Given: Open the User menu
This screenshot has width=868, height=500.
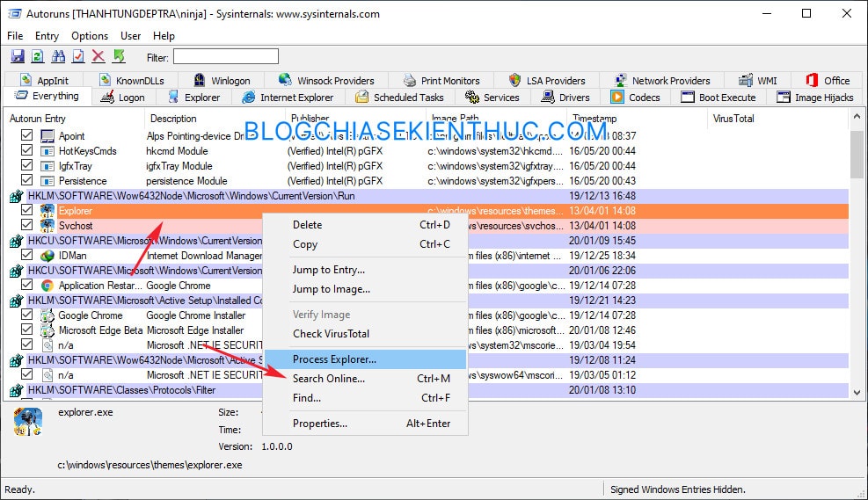Looking at the screenshot, I should (x=131, y=36).
